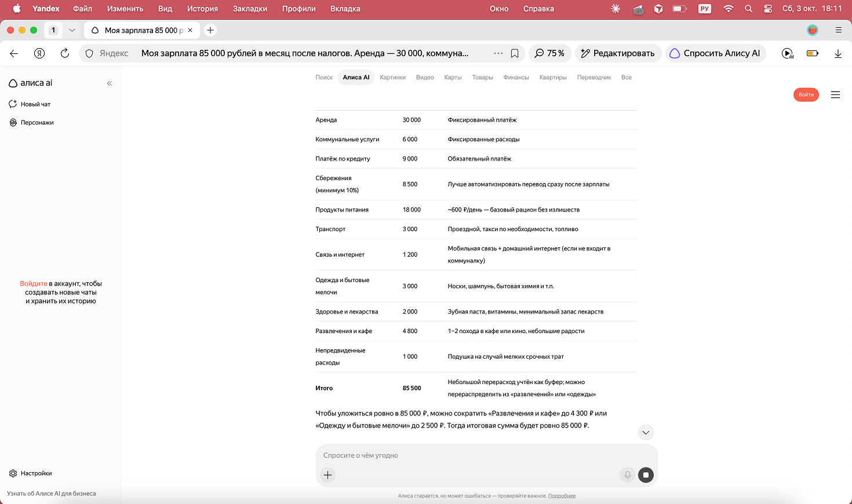Open the downloads arrow icon
852x504 pixels.
pyautogui.click(x=838, y=53)
